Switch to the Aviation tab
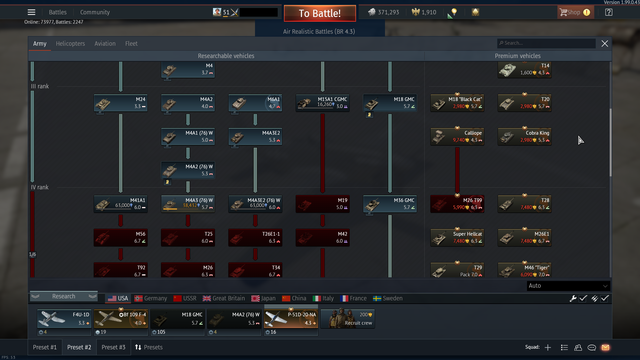Screen dimensions: 640x360 point(105,44)
